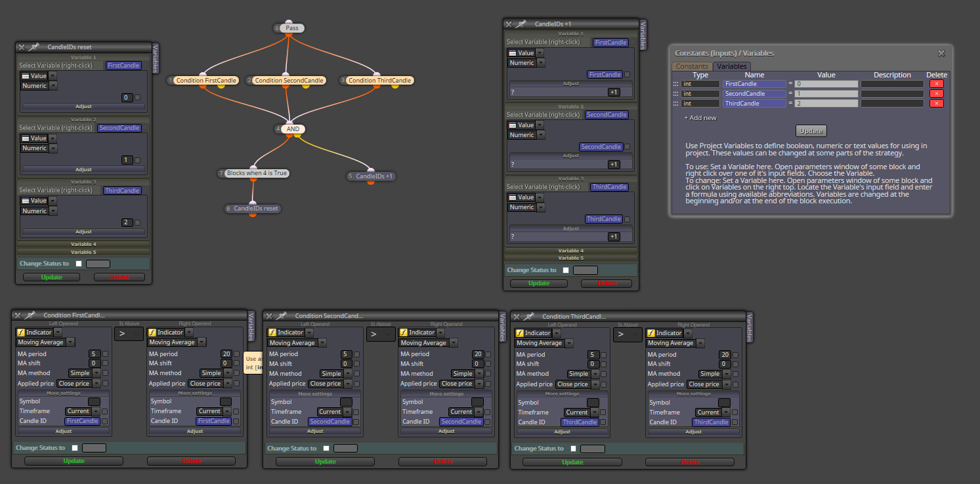The width and height of the screenshot is (980, 484).
Task: Click the status color box in CandleIDs +1
Action: click(586, 270)
